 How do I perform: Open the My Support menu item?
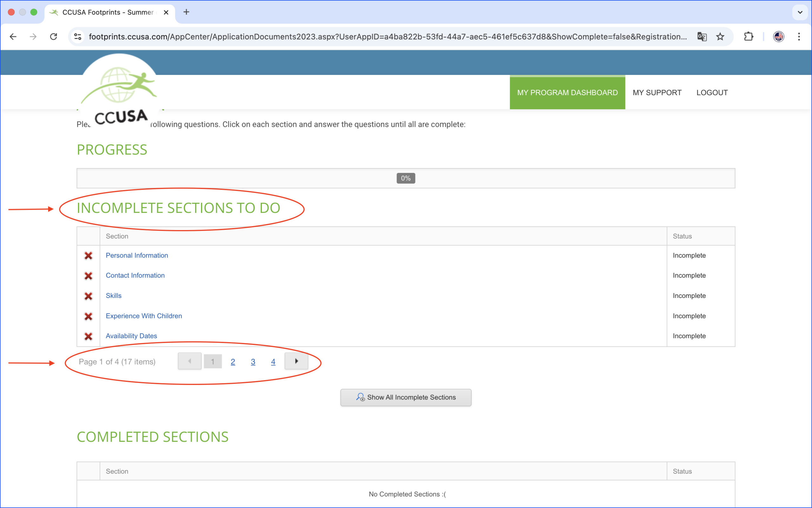pyautogui.click(x=657, y=92)
